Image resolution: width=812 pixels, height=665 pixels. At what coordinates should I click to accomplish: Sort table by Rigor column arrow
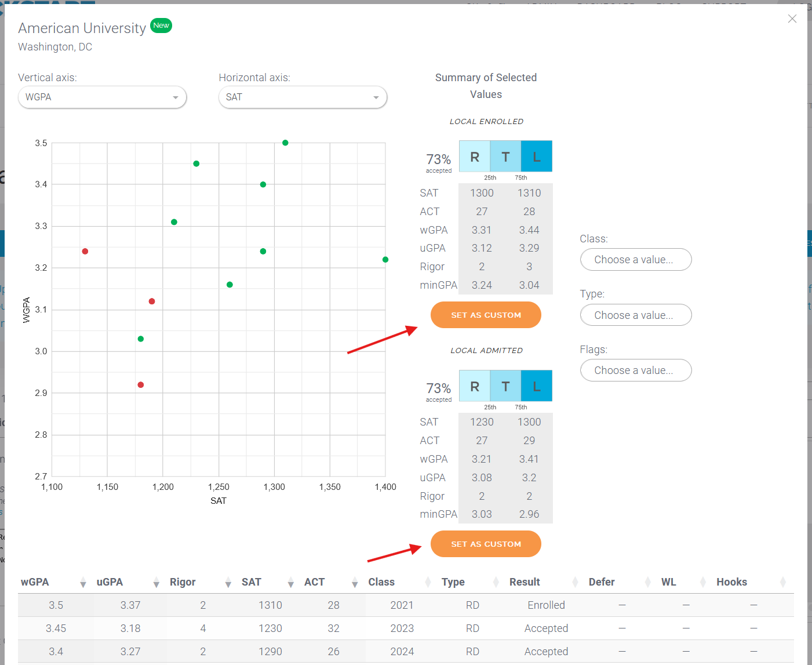(x=228, y=582)
